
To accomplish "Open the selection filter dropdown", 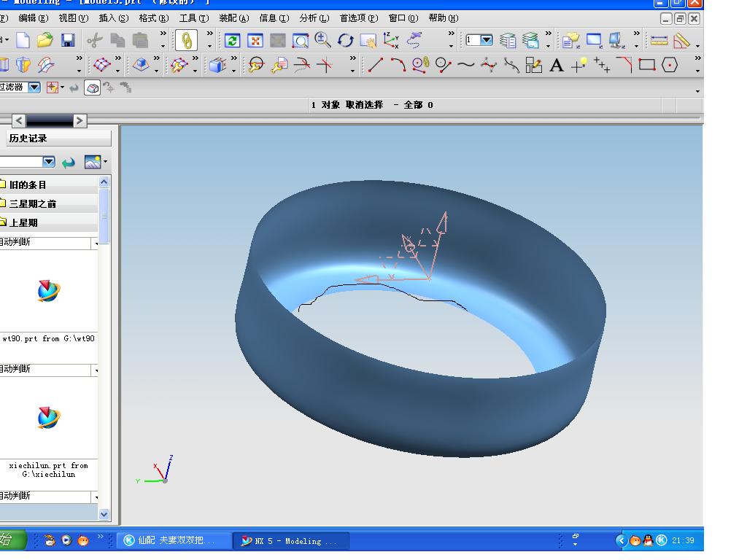I will coord(34,87).
